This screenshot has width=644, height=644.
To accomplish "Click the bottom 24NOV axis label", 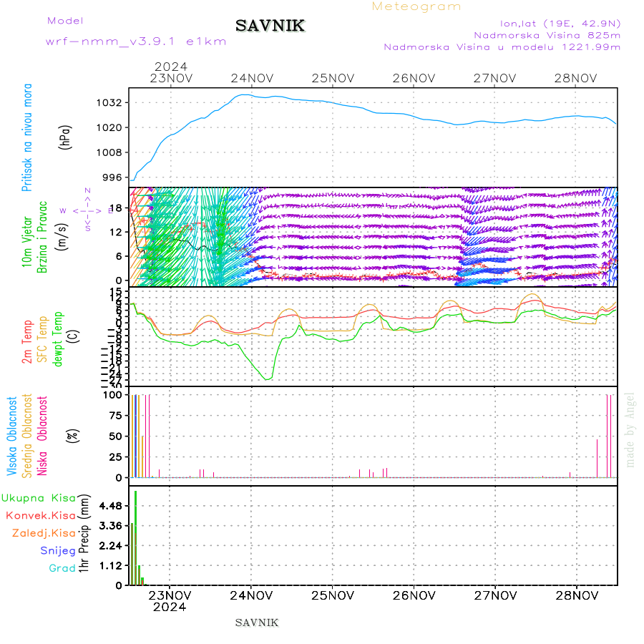I will tap(251, 595).
